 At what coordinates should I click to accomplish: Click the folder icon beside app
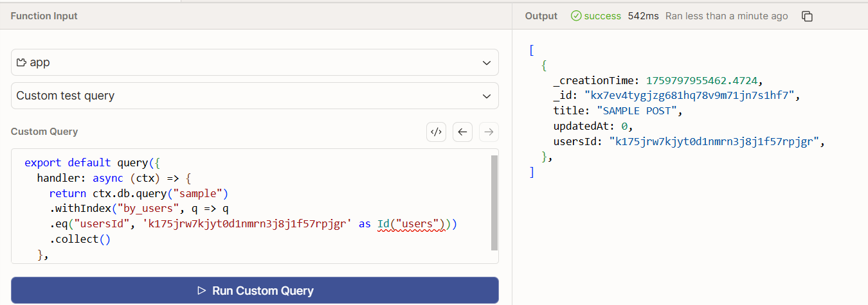(21, 63)
